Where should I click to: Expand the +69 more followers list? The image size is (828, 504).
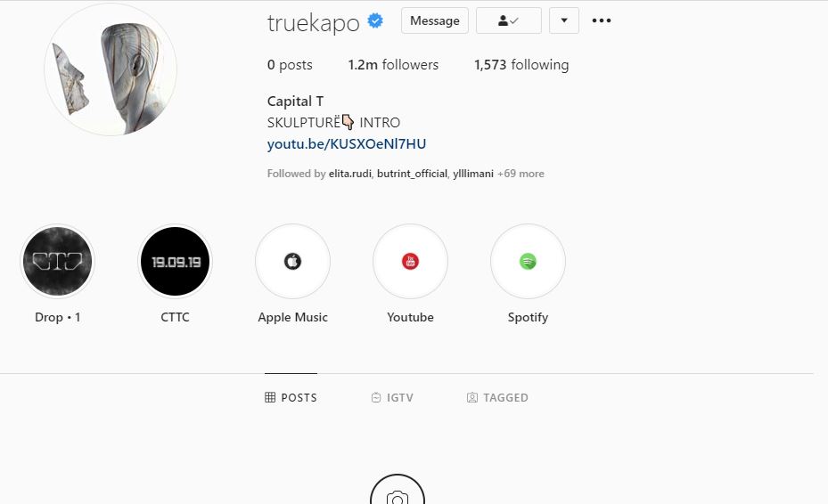click(x=521, y=174)
